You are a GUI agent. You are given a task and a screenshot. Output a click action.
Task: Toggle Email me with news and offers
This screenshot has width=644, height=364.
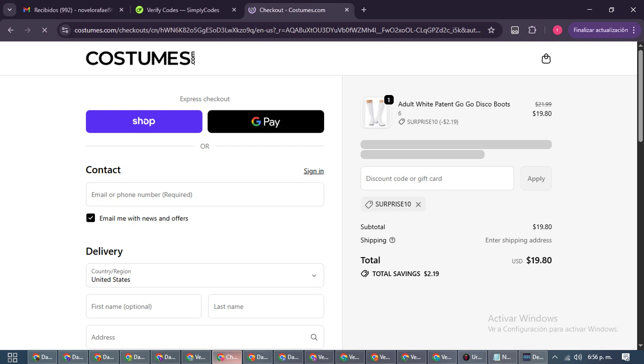pyautogui.click(x=91, y=218)
